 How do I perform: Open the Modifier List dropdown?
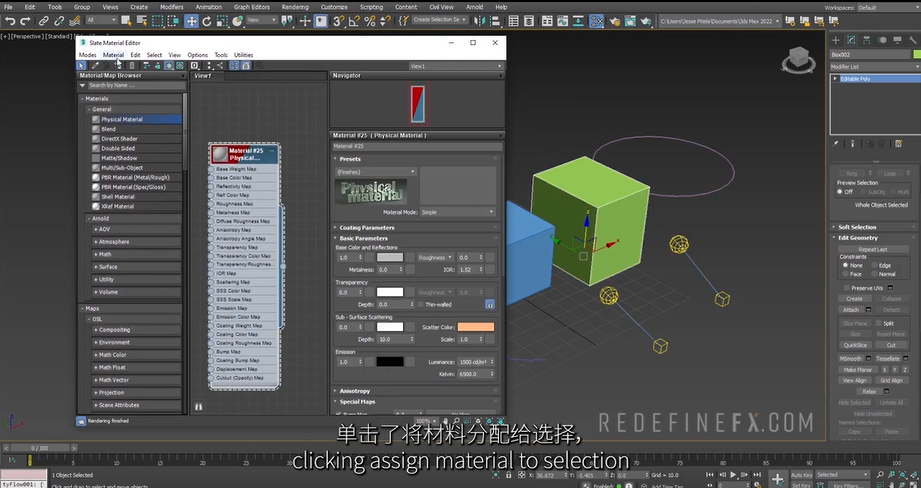(874, 67)
